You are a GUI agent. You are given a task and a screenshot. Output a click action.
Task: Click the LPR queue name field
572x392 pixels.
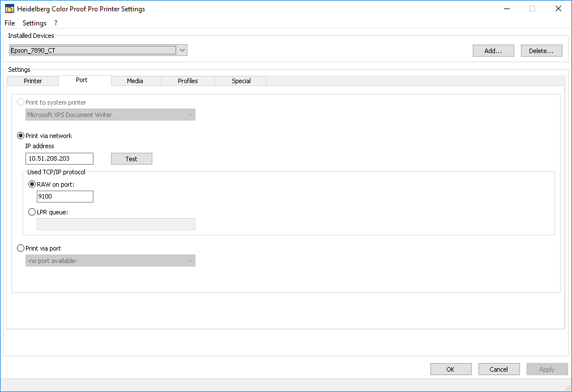116,225
